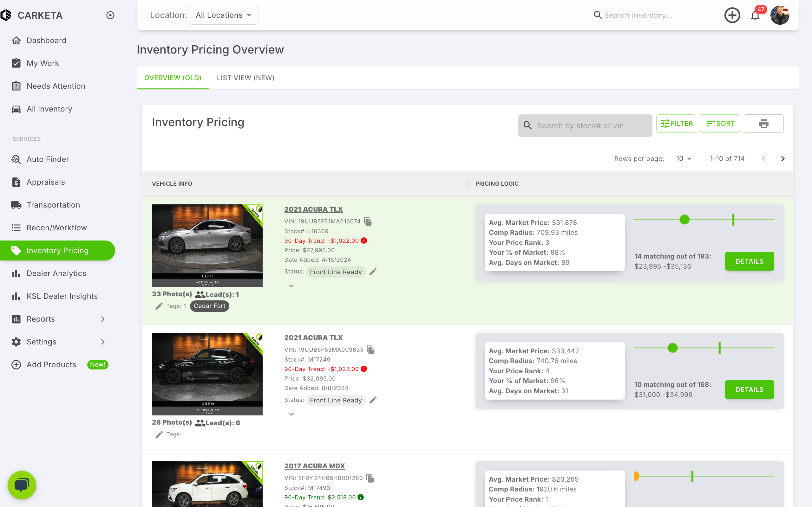
Task: Edit status pencil for stock L16309
Action: coord(373,272)
